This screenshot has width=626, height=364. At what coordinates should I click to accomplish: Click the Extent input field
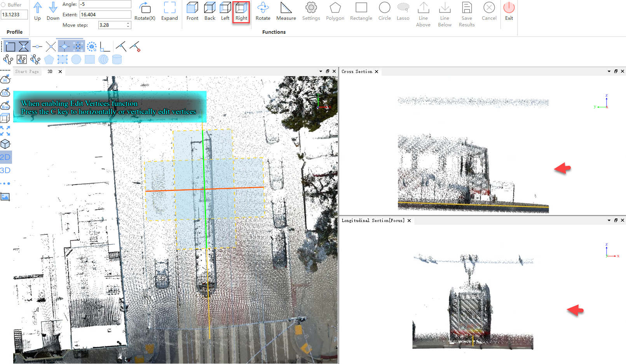click(105, 15)
